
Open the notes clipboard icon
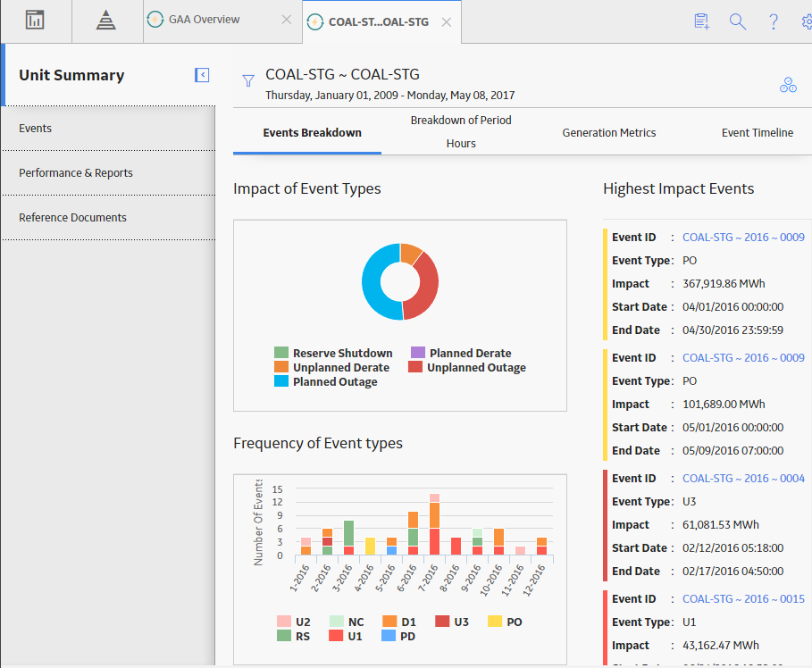pos(702,21)
